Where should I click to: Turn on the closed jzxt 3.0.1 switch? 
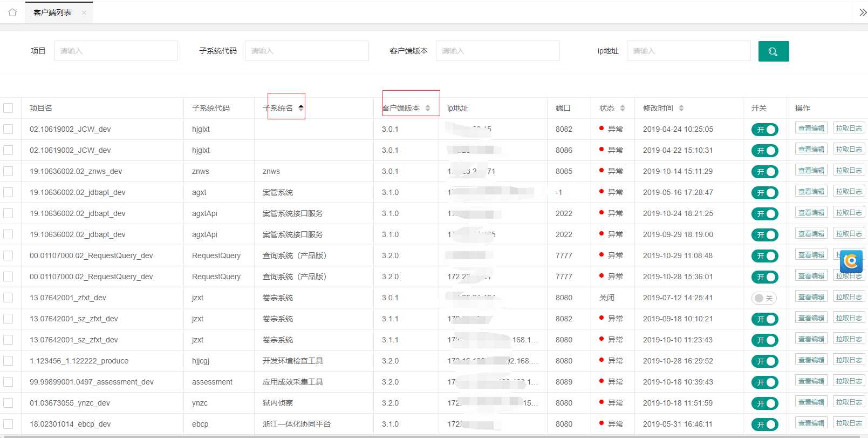click(x=764, y=298)
